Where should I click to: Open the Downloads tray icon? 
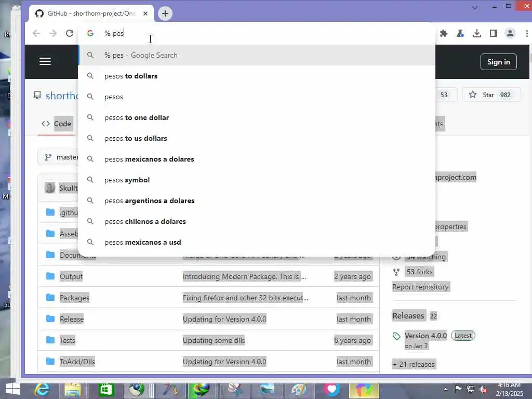[477, 33]
